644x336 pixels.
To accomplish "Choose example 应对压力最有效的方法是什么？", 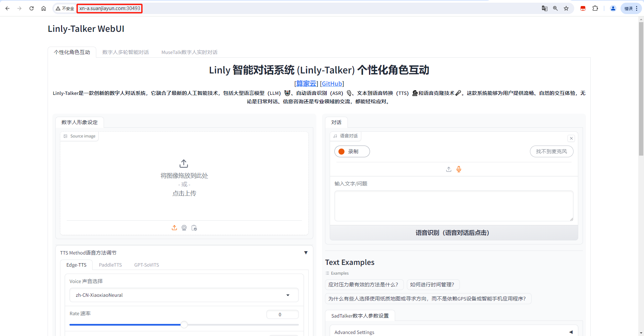I will 364,285.
